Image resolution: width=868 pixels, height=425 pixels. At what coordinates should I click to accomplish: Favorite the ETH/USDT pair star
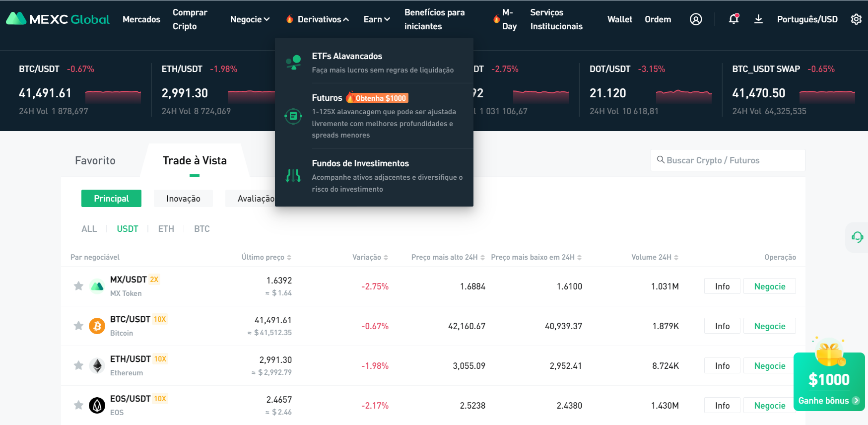78,365
